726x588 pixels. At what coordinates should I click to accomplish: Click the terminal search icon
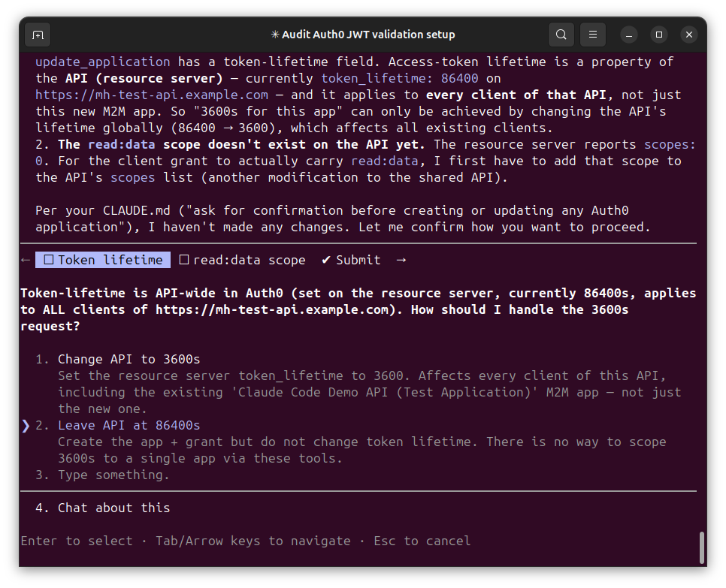[x=561, y=35]
